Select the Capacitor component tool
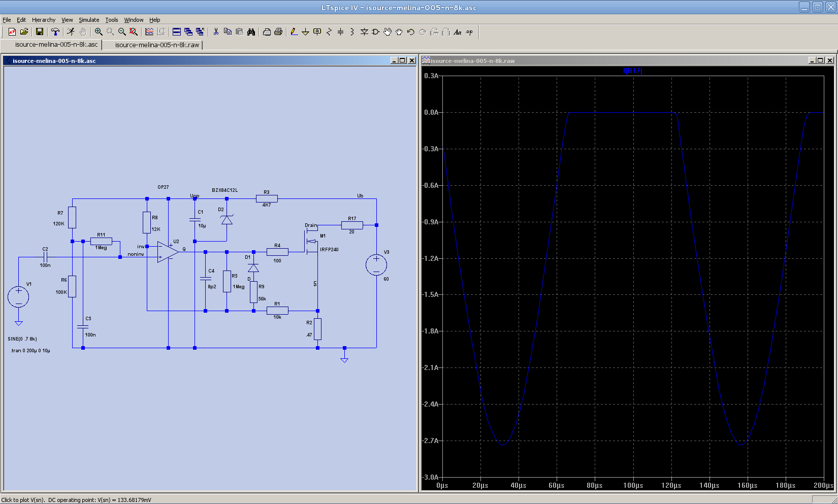The image size is (838, 504). tap(340, 31)
